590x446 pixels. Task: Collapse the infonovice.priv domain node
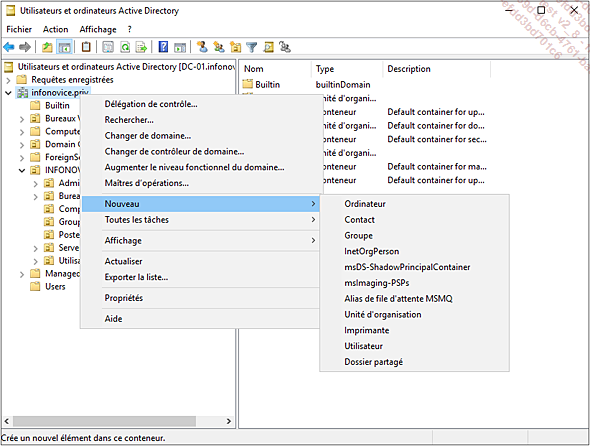coord(8,93)
